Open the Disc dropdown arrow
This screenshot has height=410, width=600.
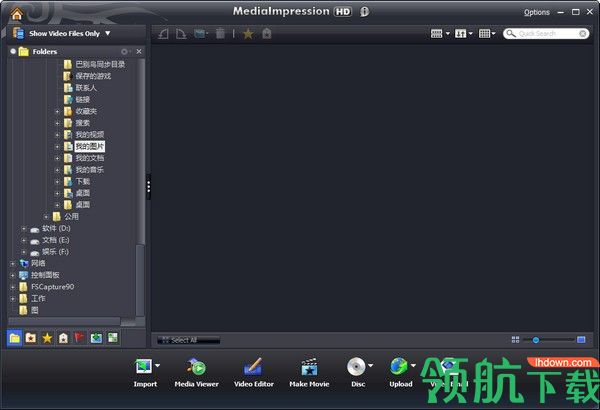[x=370, y=365]
